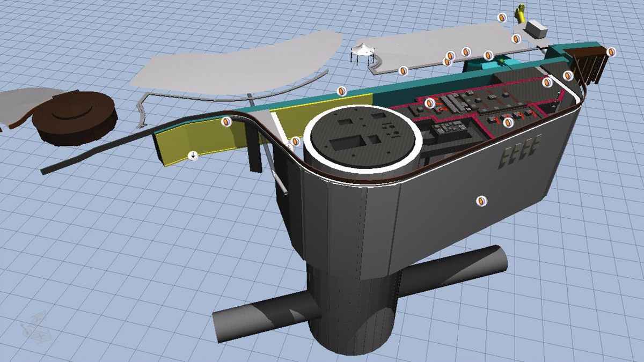This screenshot has width=644, height=362.
Task: Select the marker atop the curved yellow panel
Action: point(226,122)
